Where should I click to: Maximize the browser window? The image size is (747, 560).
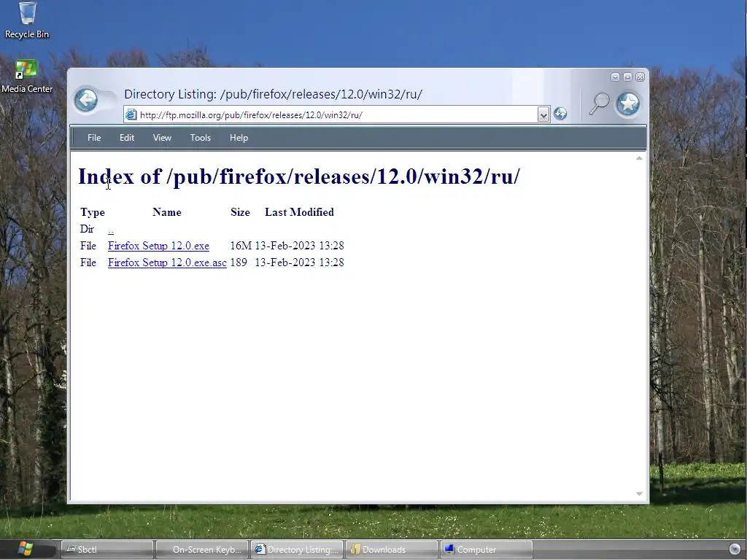[627, 77]
